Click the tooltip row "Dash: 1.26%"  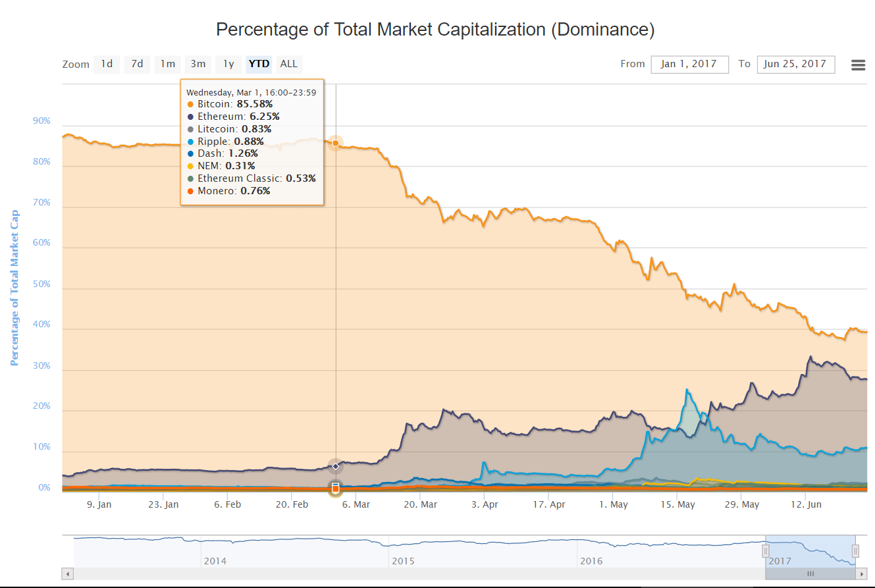[223, 153]
